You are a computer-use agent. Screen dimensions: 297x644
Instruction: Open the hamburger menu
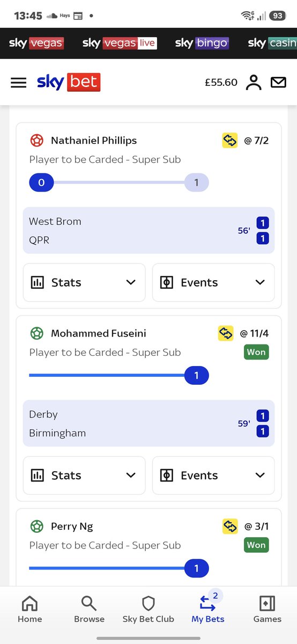(x=19, y=83)
